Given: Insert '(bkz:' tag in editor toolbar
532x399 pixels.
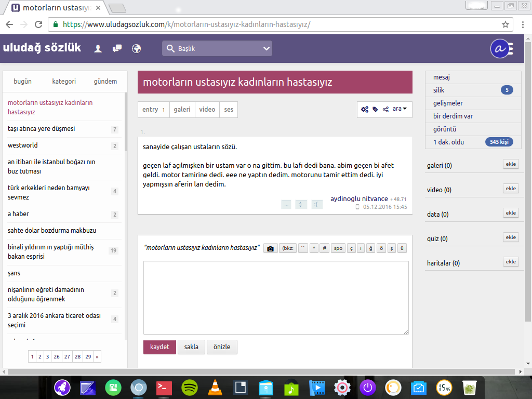Looking at the screenshot, I should point(288,248).
